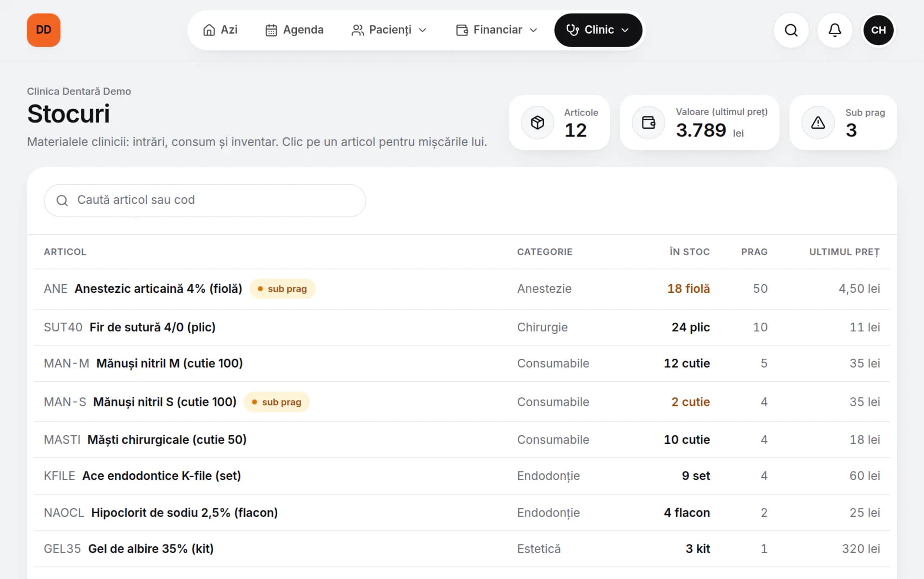Viewport: 924px width, 579px height.
Task: Click the 4 flacon stock value
Action: click(687, 513)
